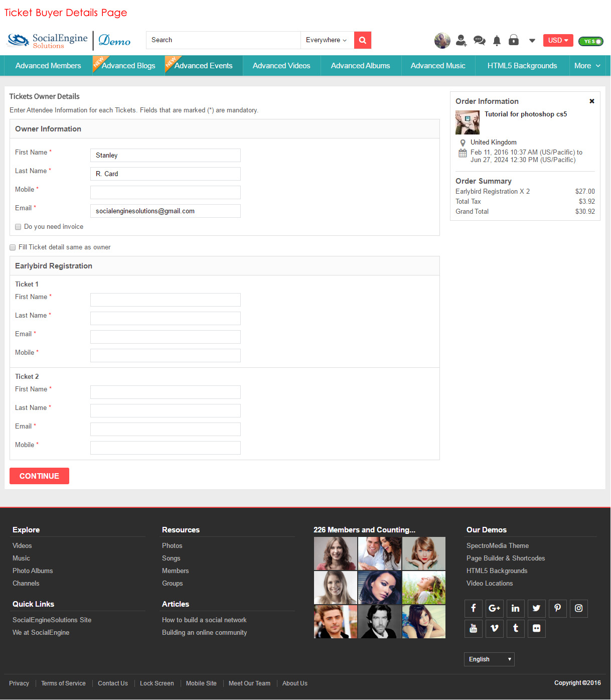Click the friend requests person icon
The width and height of the screenshot is (611, 700).
click(x=461, y=40)
